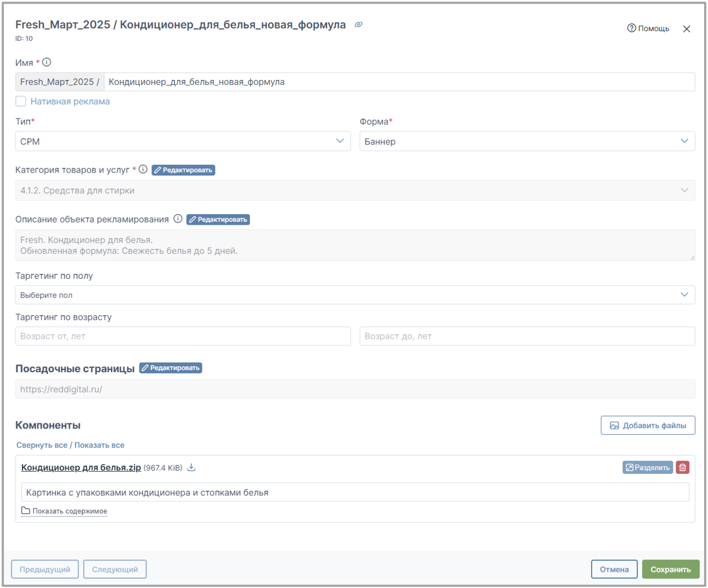Expand Показать содержимое
708x588 pixels.
coord(64,511)
